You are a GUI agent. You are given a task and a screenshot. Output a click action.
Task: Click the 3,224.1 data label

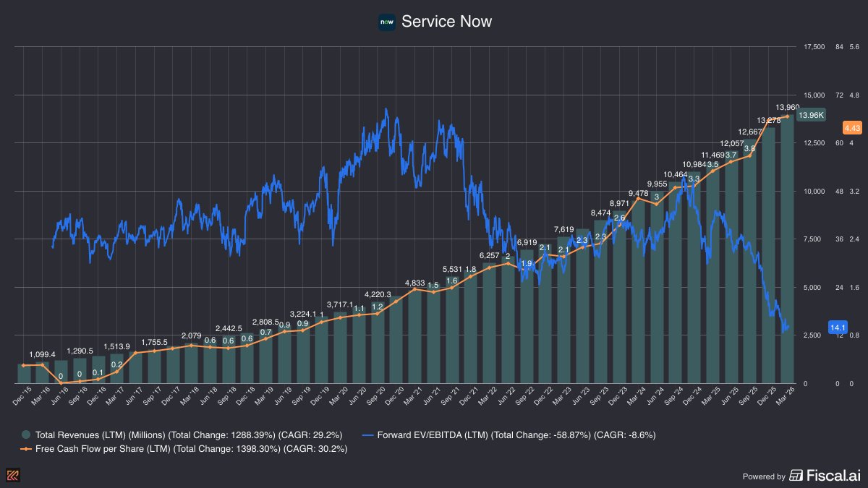tap(303, 314)
